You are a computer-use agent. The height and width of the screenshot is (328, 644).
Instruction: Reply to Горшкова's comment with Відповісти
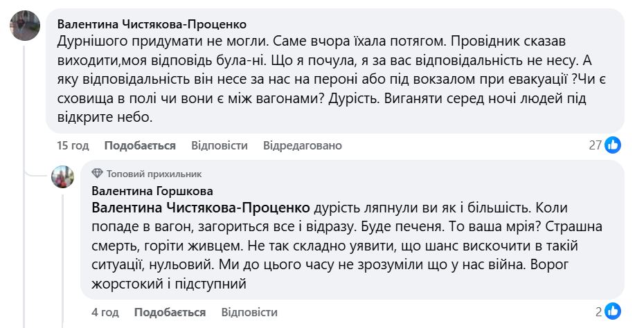[x=249, y=312]
